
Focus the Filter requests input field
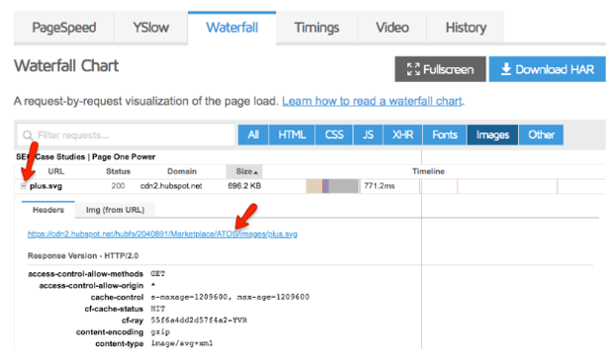126,136
